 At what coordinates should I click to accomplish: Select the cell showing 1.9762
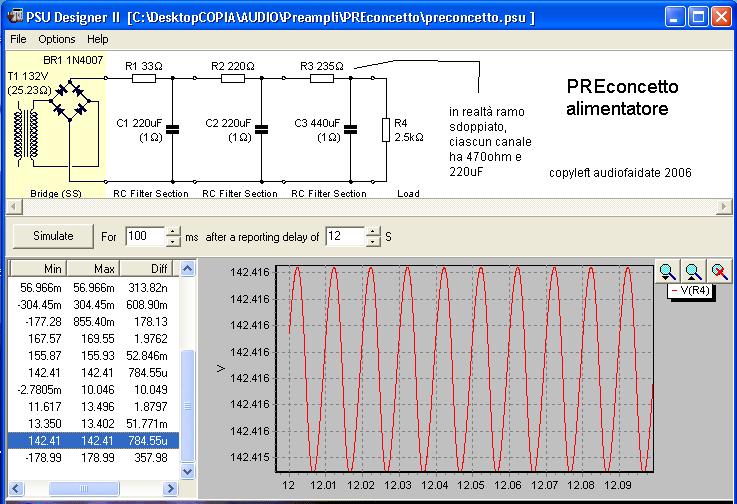tap(150, 339)
